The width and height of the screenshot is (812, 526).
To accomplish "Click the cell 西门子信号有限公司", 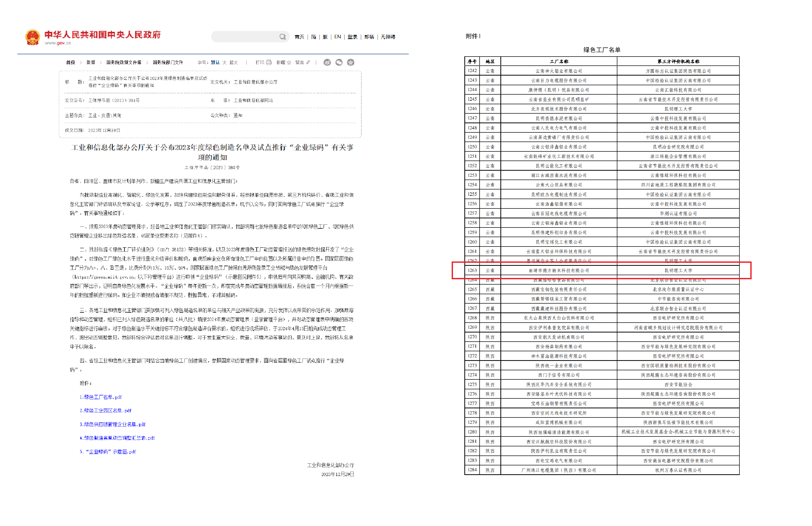I will (559, 375).
